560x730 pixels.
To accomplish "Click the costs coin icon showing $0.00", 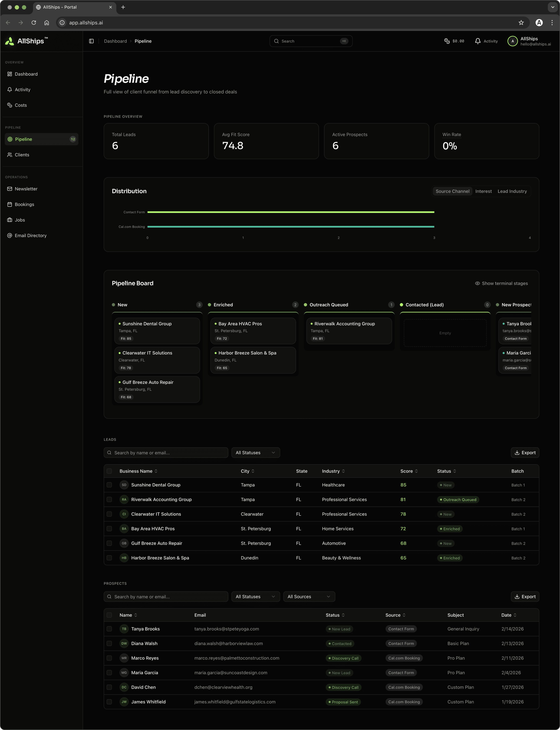I will (x=447, y=41).
